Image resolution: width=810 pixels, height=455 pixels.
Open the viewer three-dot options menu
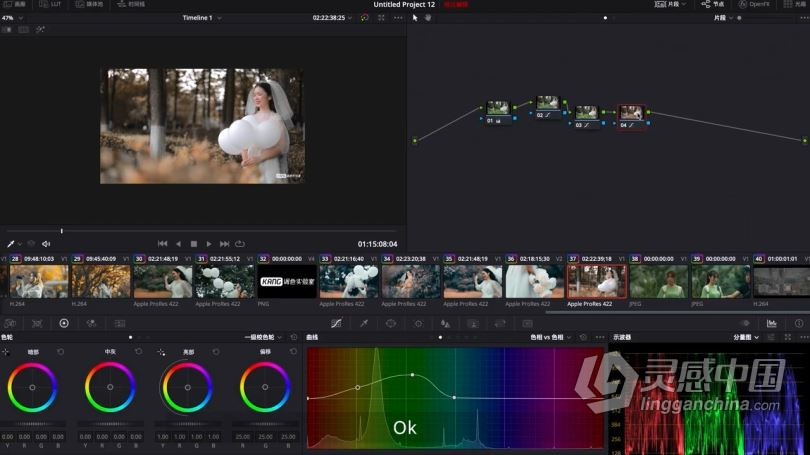click(398, 18)
